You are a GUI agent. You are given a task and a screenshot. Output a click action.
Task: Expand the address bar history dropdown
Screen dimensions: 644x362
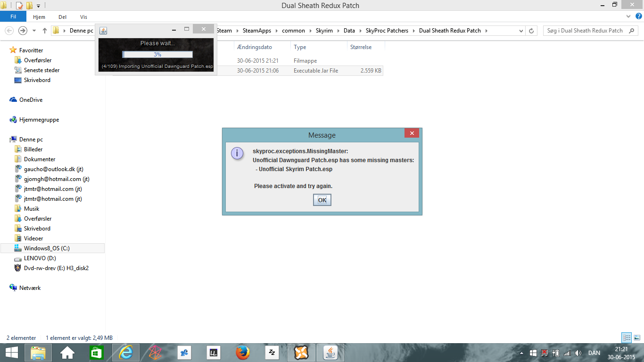tap(521, 31)
